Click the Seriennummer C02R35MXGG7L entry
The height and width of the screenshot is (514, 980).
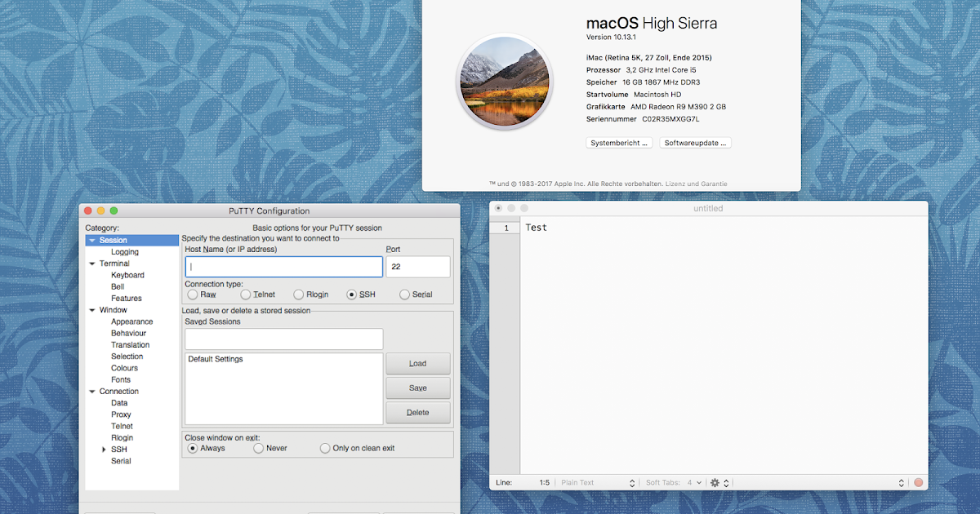point(643,119)
